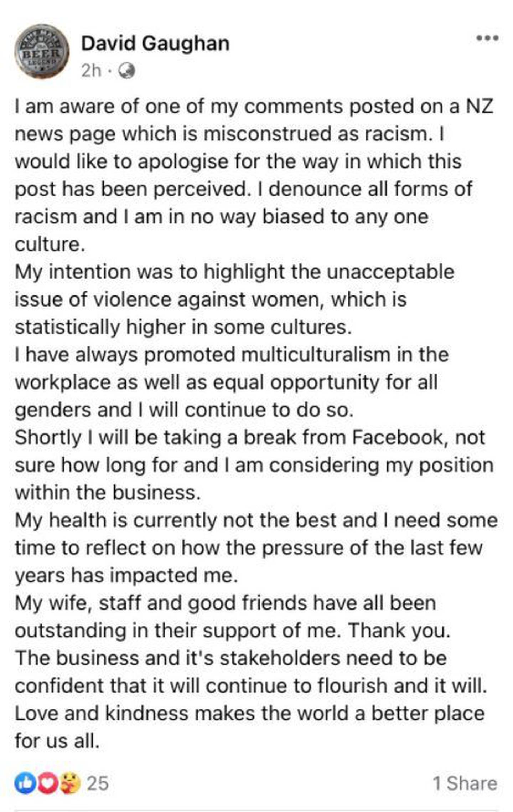The image size is (513, 812).
Task: Click the sentence starting 'I am aware of'
Action: [x=254, y=106]
